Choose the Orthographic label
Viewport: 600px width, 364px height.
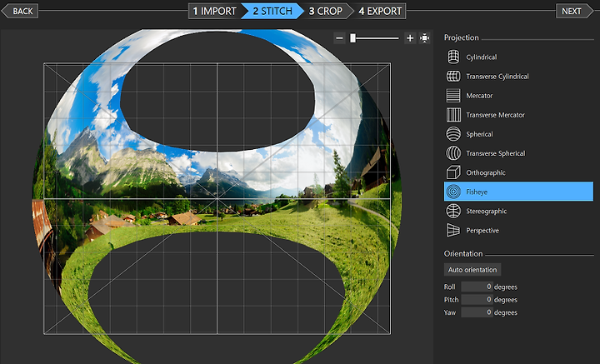[x=486, y=172]
